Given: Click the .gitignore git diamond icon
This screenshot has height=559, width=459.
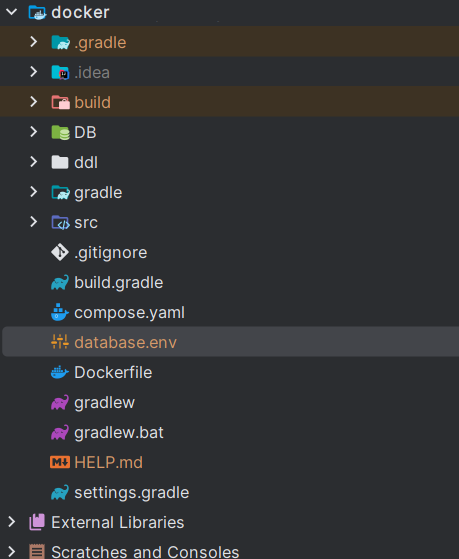Looking at the screenshot, I should click(60, 252).
